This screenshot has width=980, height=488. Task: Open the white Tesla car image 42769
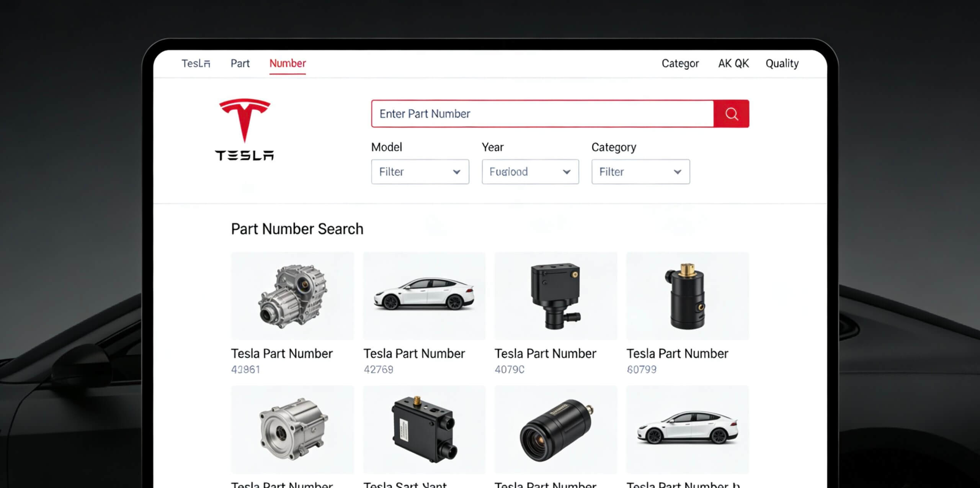coord(424,296)
